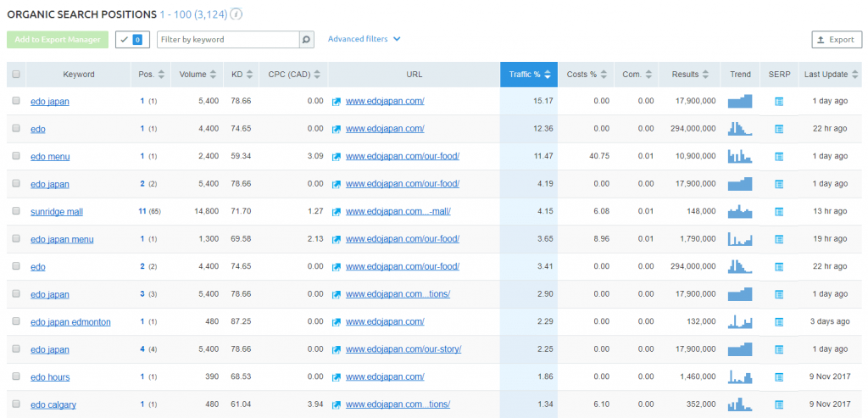Screen dimensions: 868x418
Task: Sort table by Traffic % column
Action: [x=529, y=75]
